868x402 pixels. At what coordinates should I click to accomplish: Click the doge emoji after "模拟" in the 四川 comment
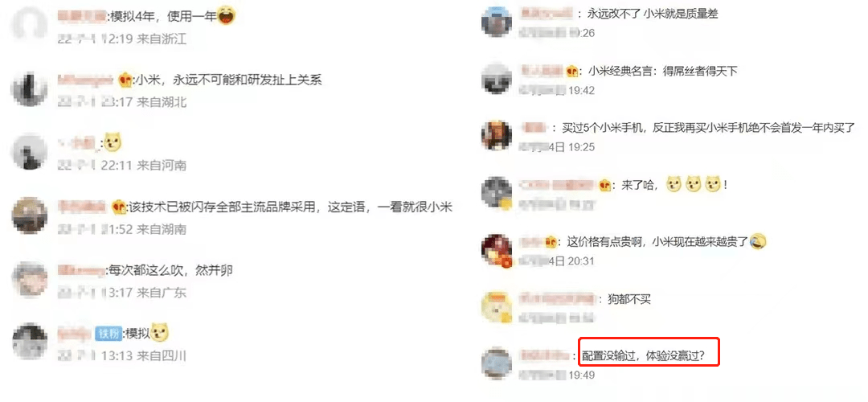click(160, 334)
